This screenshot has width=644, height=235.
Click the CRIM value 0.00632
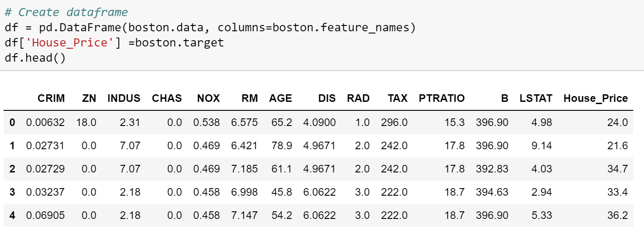click(45, 122)
